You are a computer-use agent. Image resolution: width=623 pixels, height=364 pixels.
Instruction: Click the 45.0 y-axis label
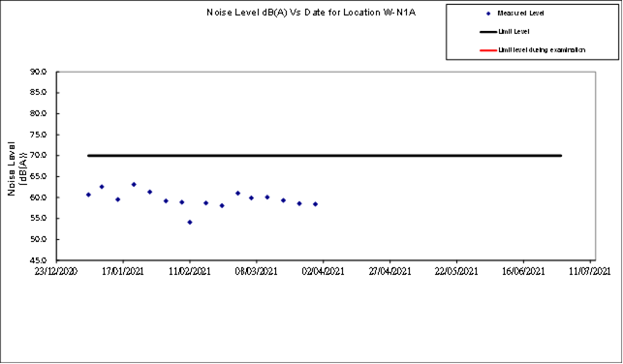point(39,260)
